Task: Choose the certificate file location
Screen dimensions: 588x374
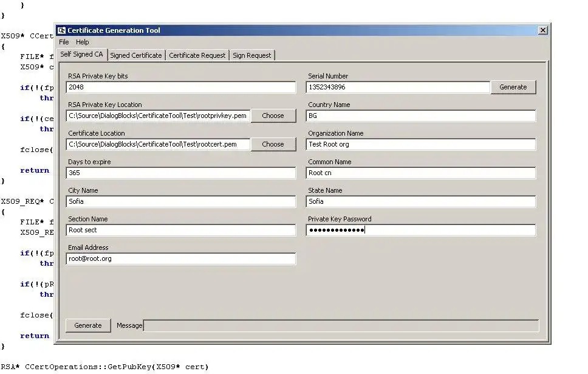Action: (x=273, y=144)
